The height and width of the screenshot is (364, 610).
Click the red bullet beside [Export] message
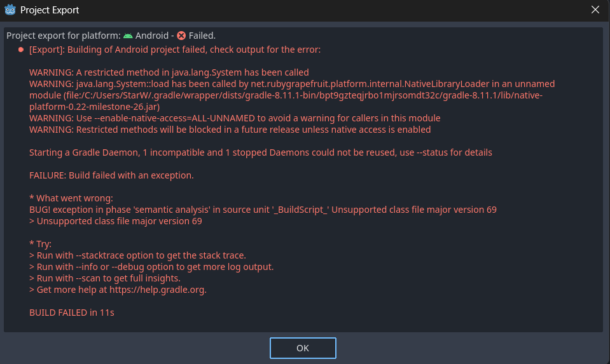[x=21, y=50]
